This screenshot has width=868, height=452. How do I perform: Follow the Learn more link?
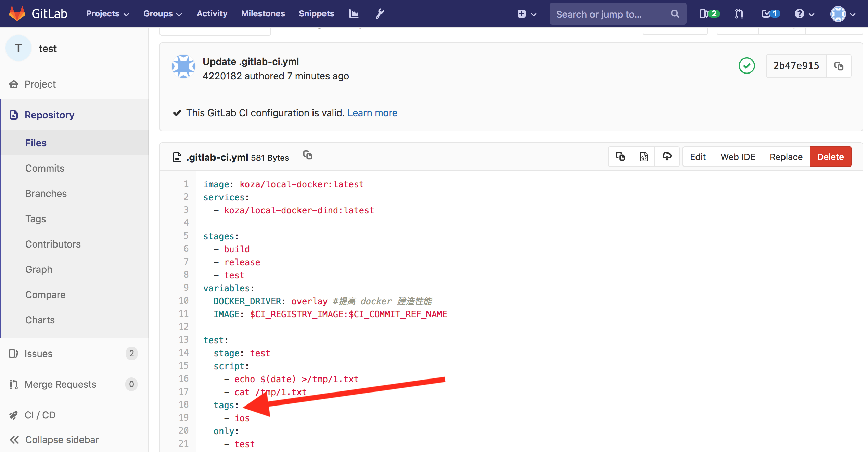tap(372, 113)
